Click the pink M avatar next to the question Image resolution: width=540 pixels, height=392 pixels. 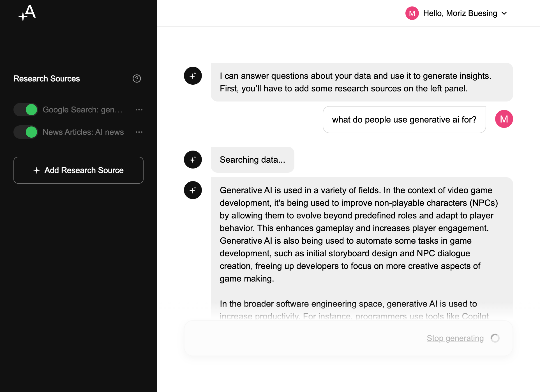click(504, 119)
